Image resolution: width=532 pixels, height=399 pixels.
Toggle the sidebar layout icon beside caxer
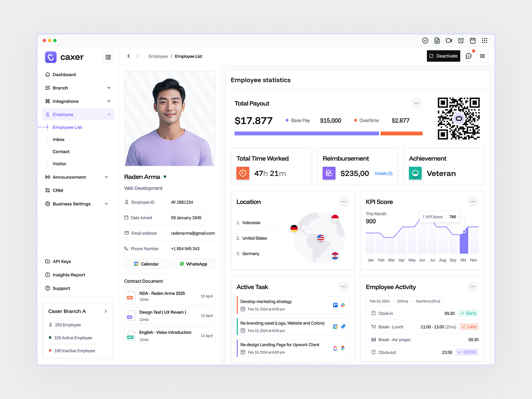tap(108, 57)
